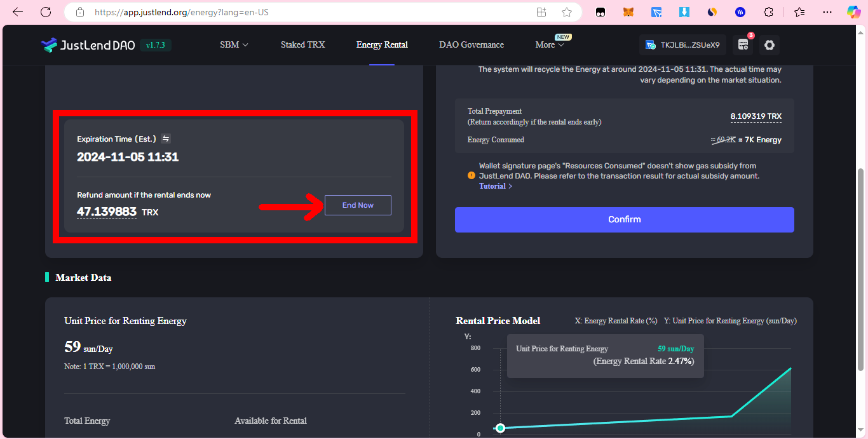Screen dimensions: 868x439
Task: Click the green data point on rental price chart
Action: tap(500, 428)
